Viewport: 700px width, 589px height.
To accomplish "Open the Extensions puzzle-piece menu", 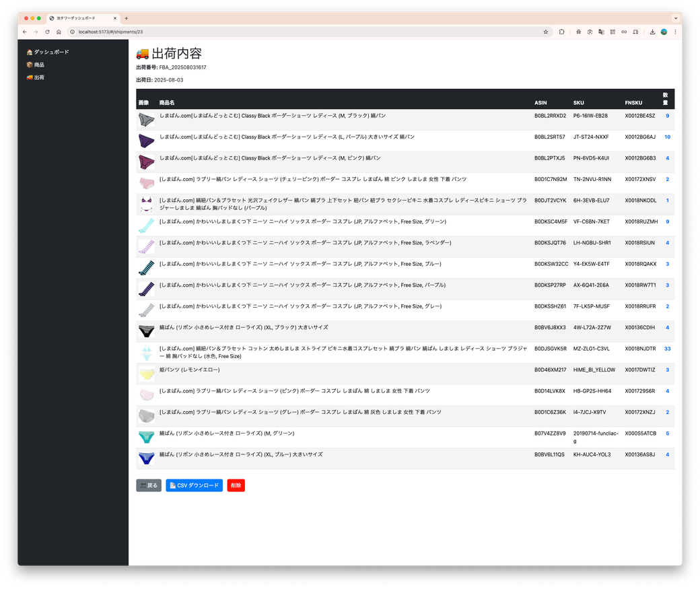I will pyautogui.click(x=561, y=32).
